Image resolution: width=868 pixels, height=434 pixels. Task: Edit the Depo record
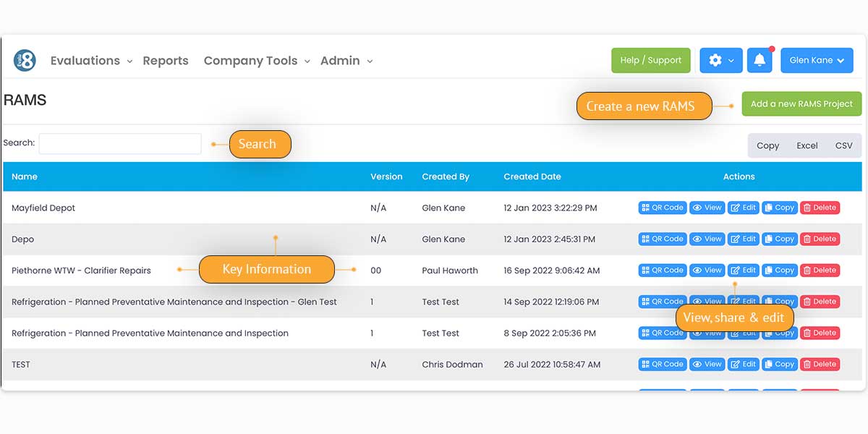(744, 239)
